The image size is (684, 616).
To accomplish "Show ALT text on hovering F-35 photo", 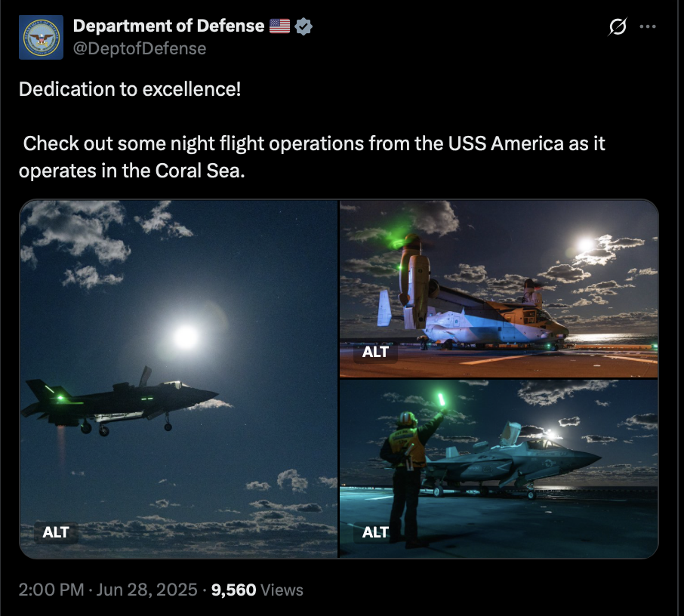I will [x=56, y=532].
